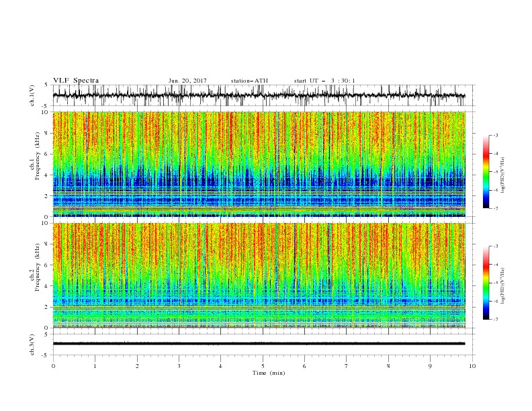
Task: Click the time axis tick label '4'
Action: pyautogui.click(x=220, y=366)
